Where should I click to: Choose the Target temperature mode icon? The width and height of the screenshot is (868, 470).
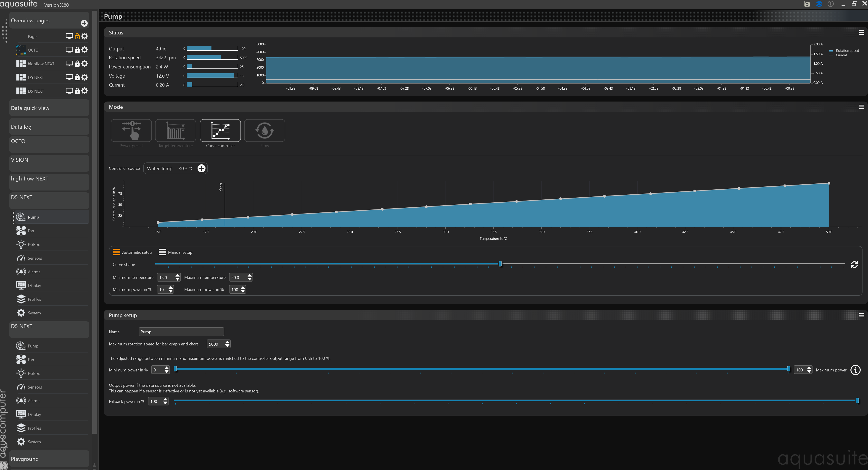(175, 130)
